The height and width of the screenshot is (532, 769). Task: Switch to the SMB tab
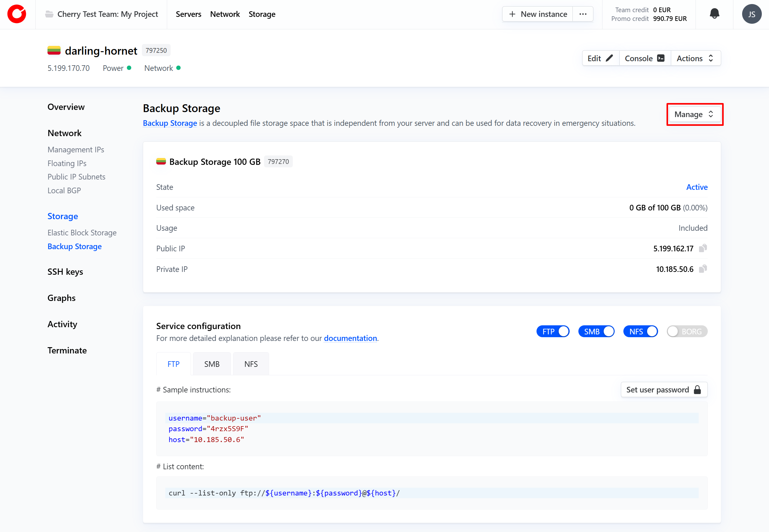tap(212, 364)
